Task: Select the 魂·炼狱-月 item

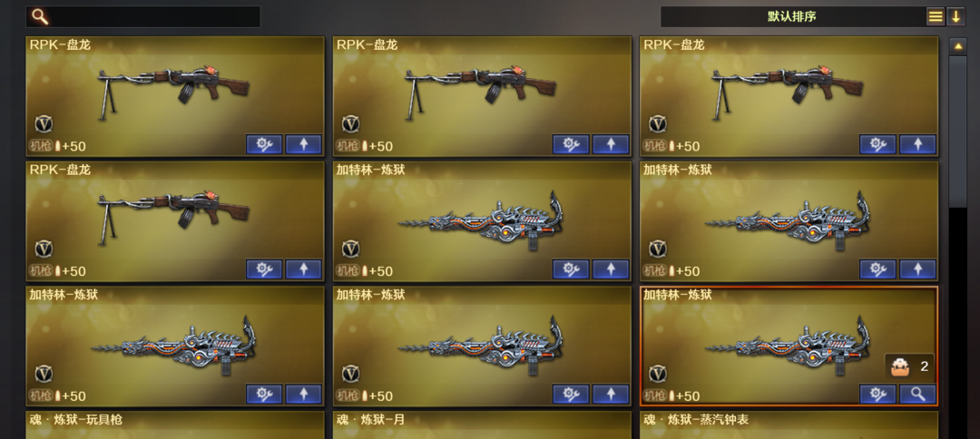Action: 482,424
